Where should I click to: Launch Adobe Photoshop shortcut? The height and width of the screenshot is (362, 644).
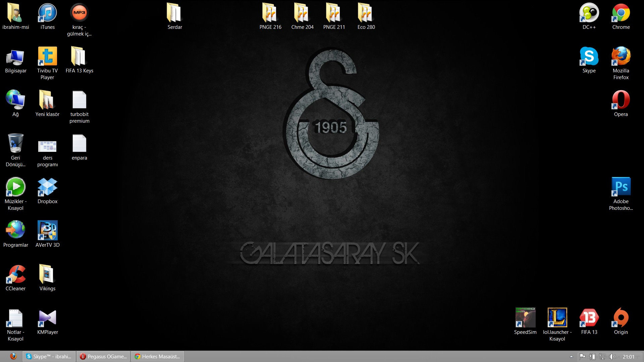(x=621, y=194)
